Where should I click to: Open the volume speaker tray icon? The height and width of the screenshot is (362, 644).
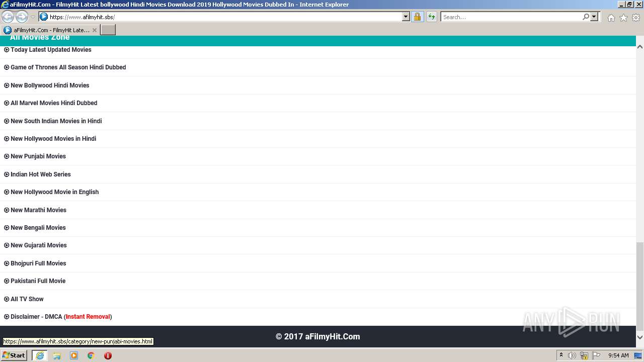click(x=572, y=355)
